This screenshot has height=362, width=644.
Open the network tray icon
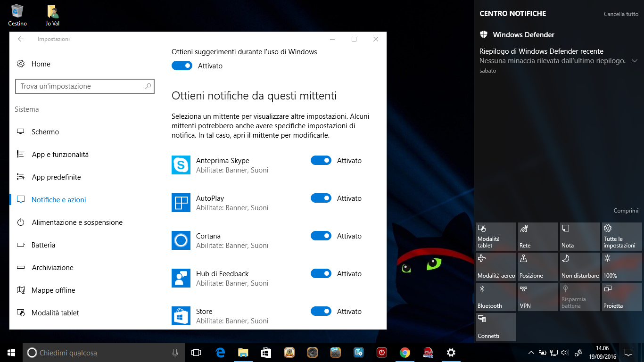(554, 353)
